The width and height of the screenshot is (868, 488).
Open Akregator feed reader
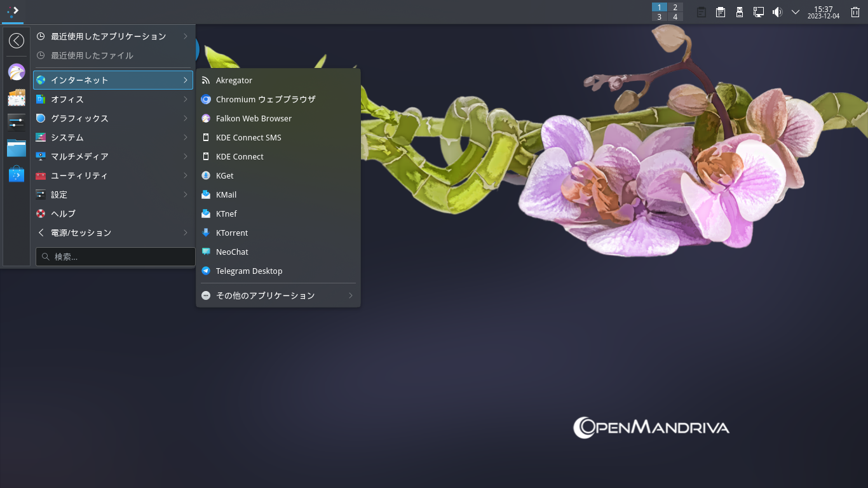278,80
